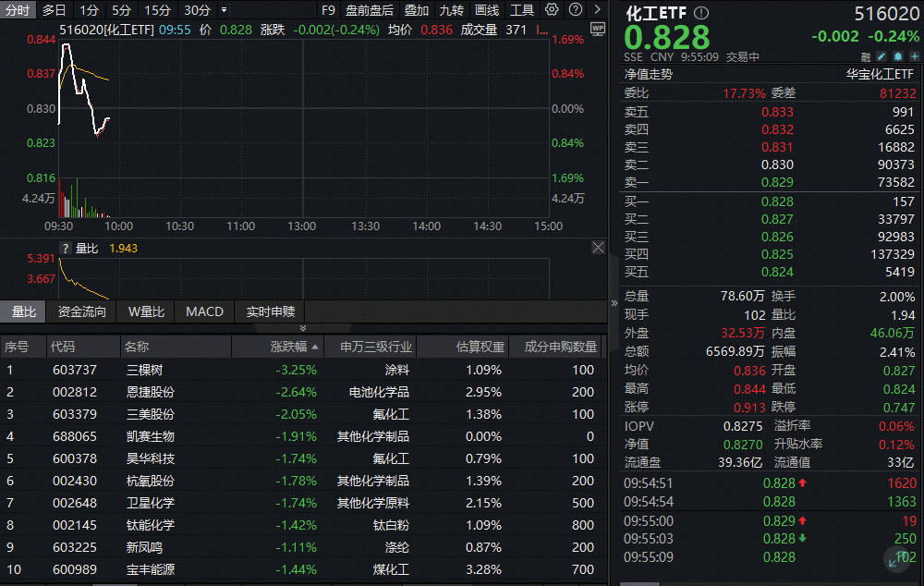Enable 盘前盘后 pre/post market display
This screenshot has height=586, width=924.
[369, 8]
